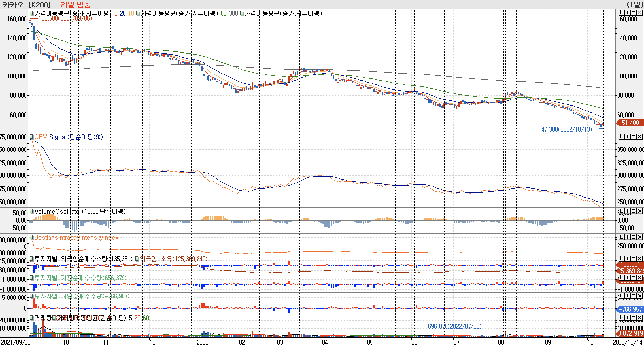Toggle the 외국인_소유 indicator checkbox
This screenshot has width=644, height=347.
click(137, 259)
